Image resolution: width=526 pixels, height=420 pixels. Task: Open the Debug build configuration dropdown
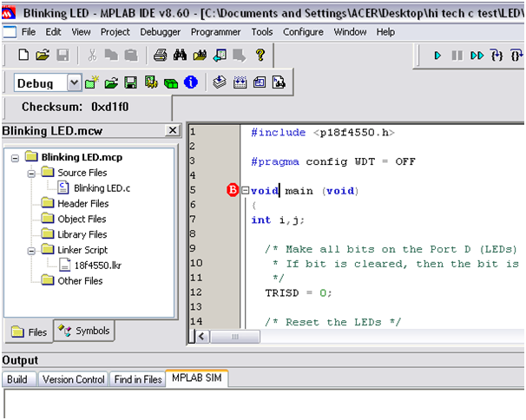[74, 82]
